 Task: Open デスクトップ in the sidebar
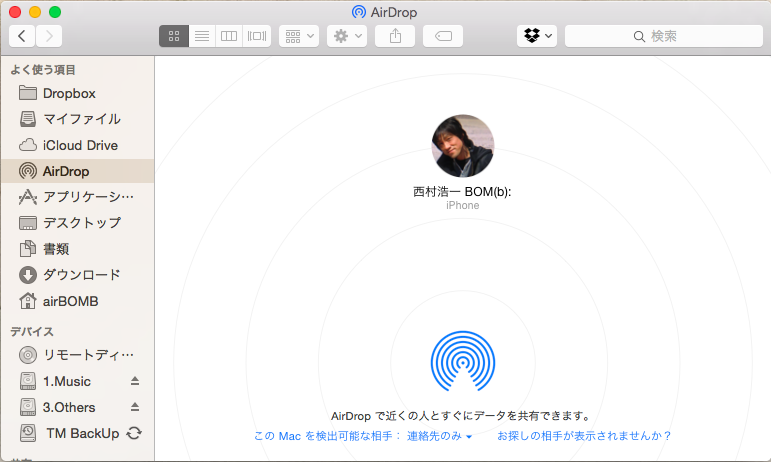pyautogui.click(x=78, y=223)
